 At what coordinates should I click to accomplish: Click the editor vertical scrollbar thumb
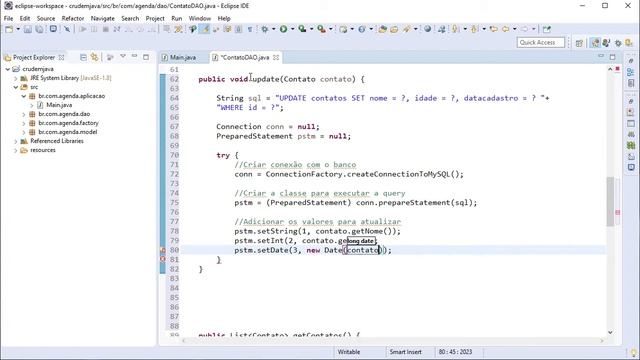[610, 201]
